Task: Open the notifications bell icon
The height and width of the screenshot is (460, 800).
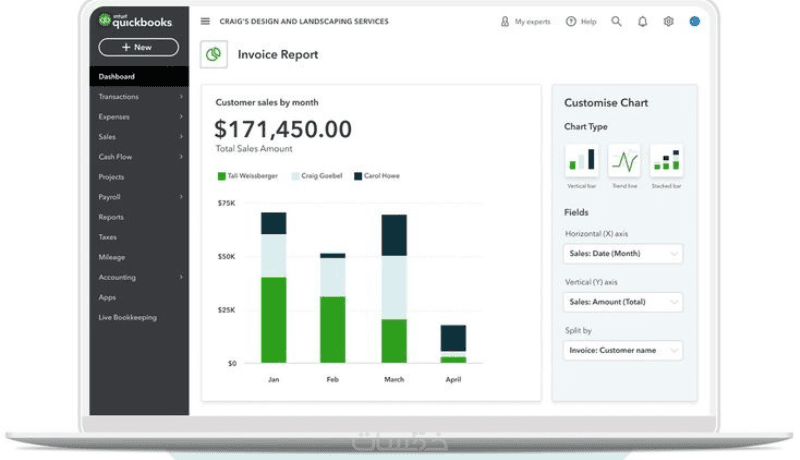Action: click(642, 21)
